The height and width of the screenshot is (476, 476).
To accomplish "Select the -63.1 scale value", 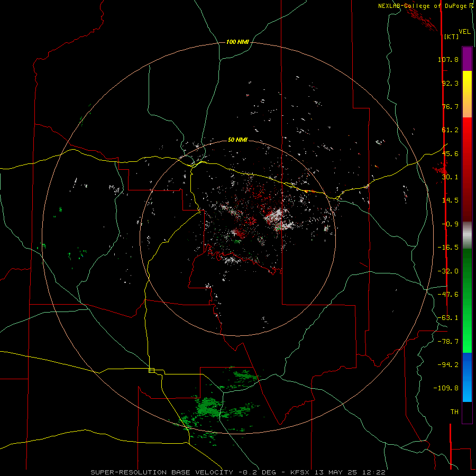I will (448, 318).
